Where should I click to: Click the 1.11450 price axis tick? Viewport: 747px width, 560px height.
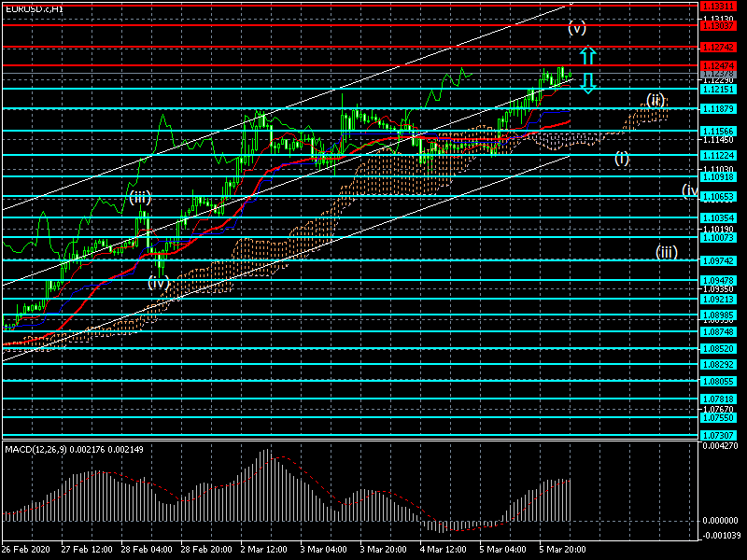(x=718, y=139)
